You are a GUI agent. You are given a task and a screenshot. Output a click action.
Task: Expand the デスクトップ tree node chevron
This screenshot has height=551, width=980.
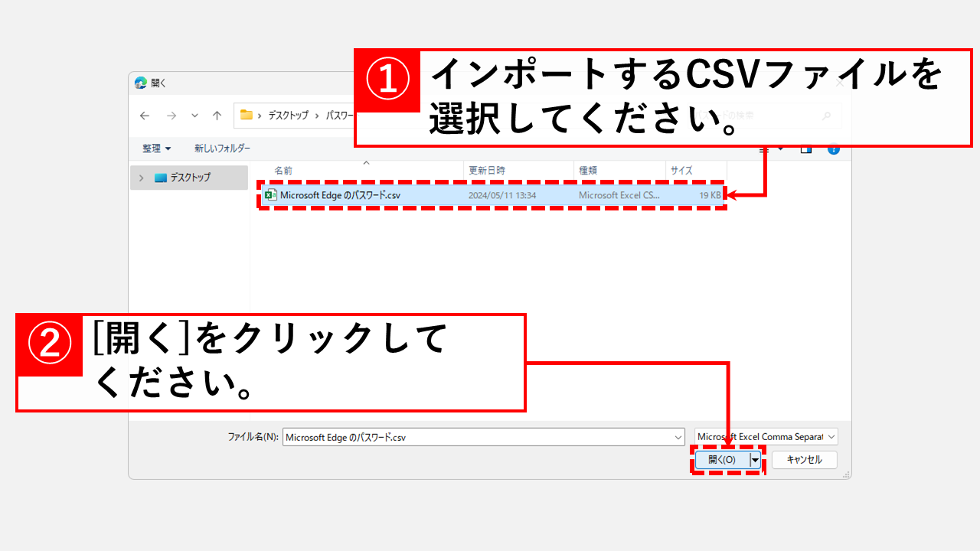141,178
